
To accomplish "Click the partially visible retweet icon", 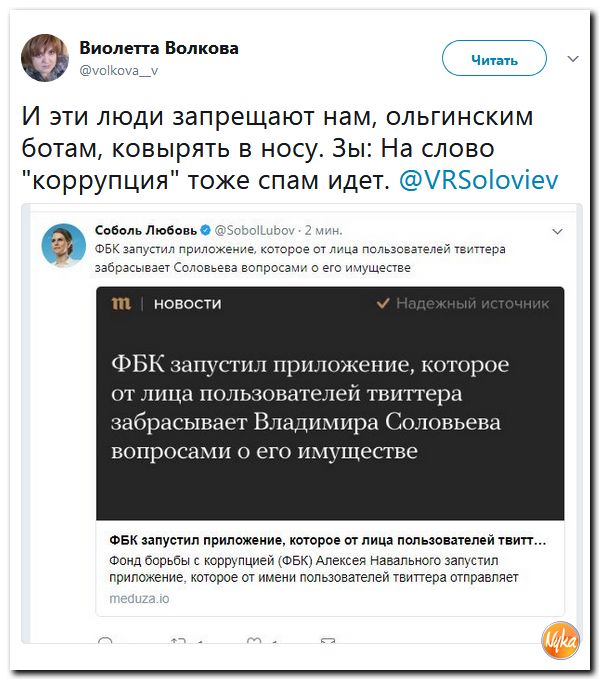I will [x=178, y=641].
